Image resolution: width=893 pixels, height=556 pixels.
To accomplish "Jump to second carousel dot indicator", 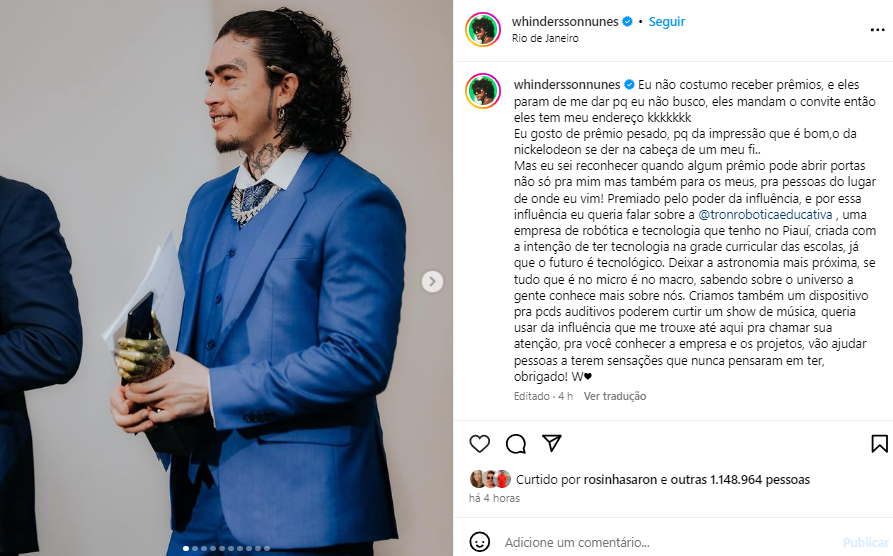I will [x=195, y=549].
